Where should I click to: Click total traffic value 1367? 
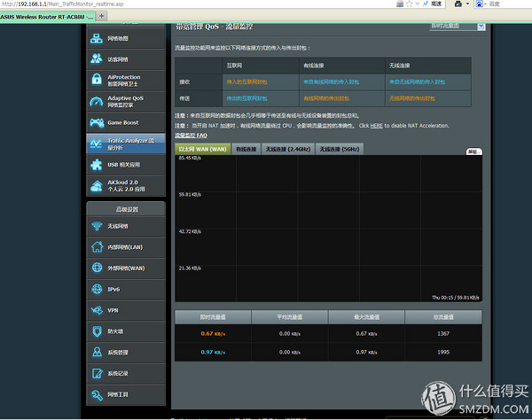pos(443,333)
